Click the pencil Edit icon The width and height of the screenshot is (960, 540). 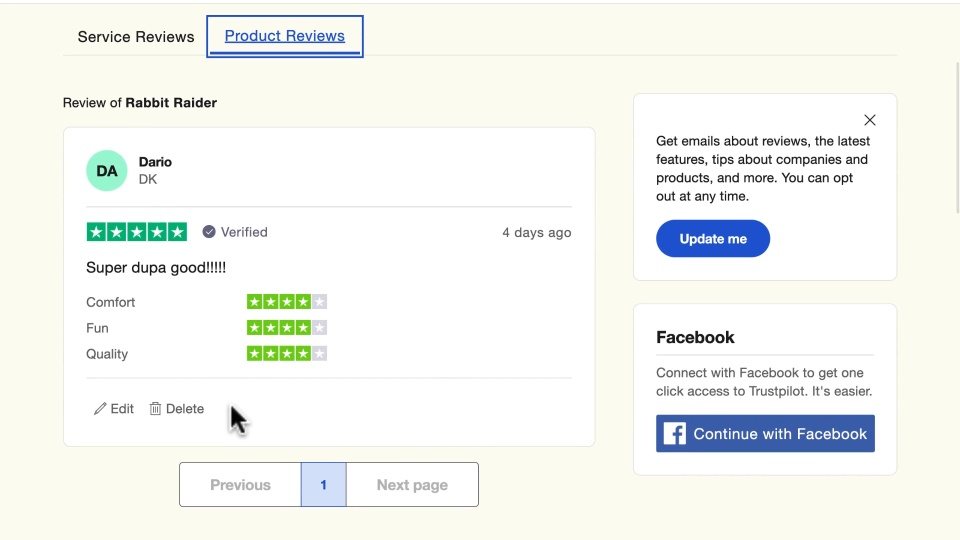click(x=100, y=409)
